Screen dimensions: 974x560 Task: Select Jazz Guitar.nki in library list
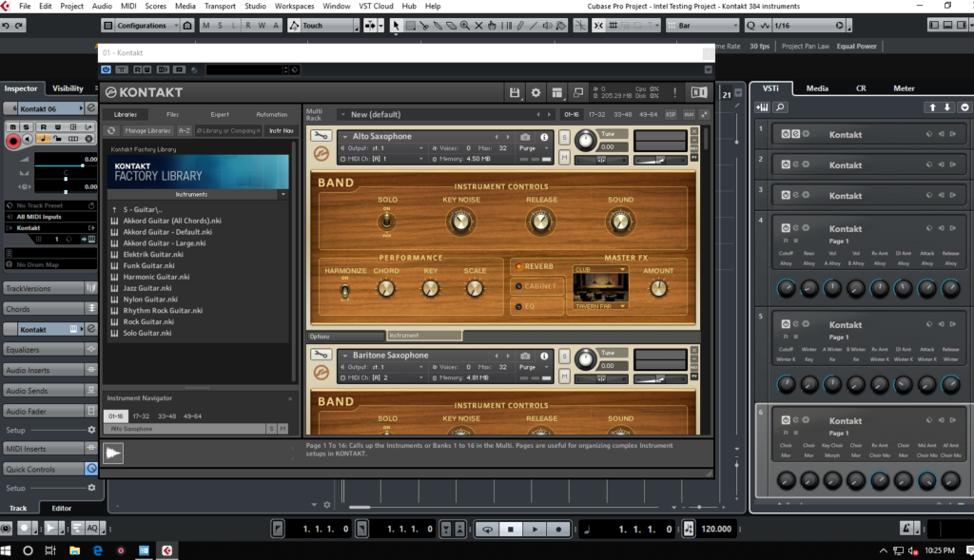click(147, 288)
